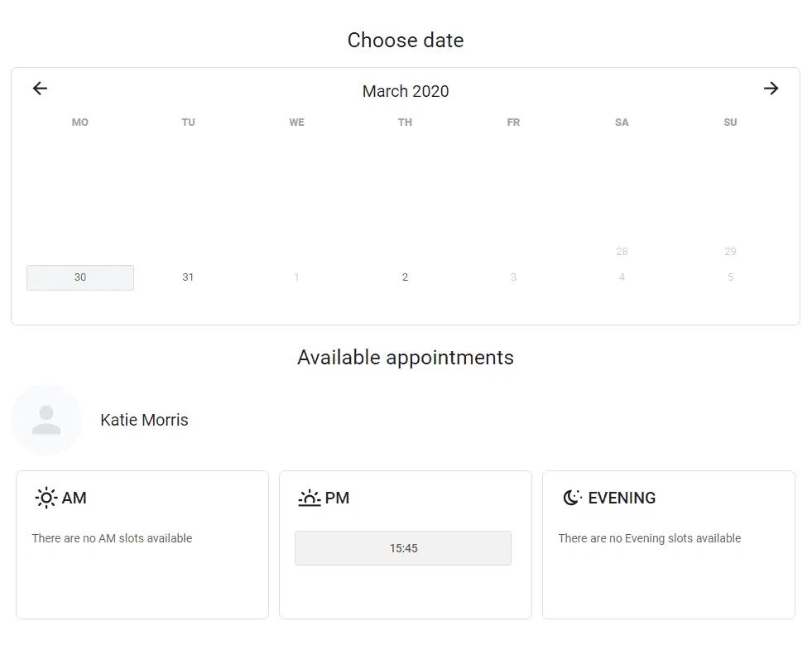Click the PM sunrise icon

[x=309, y=498]
